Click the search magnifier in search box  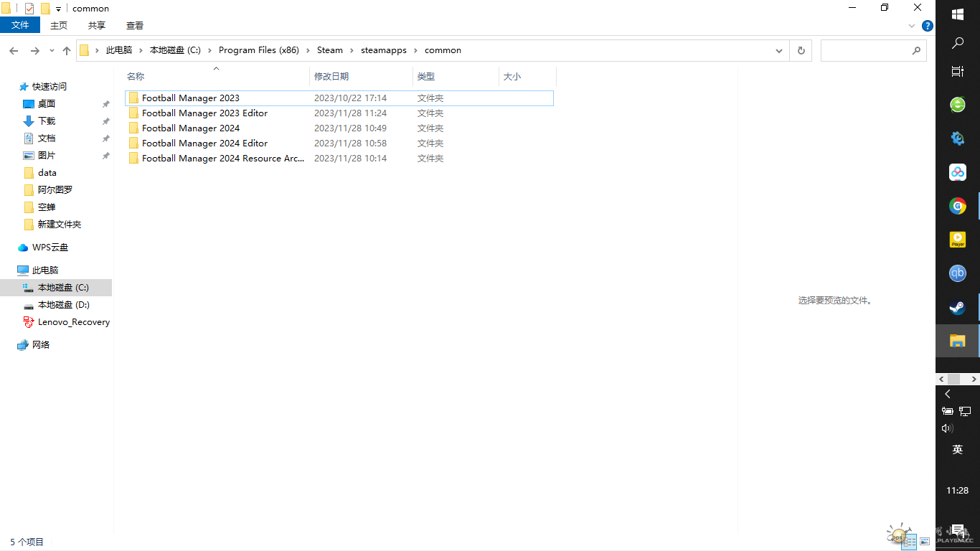(916, 51)
